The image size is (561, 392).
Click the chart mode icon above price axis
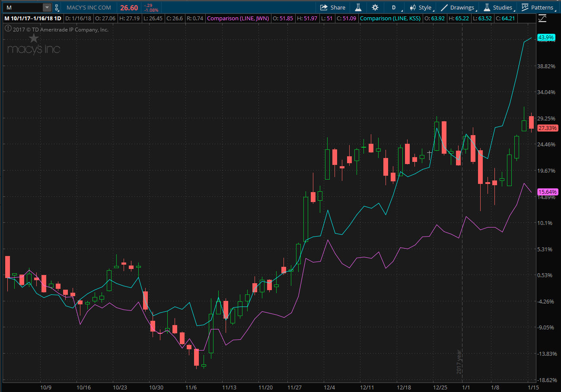click(542, 18)
